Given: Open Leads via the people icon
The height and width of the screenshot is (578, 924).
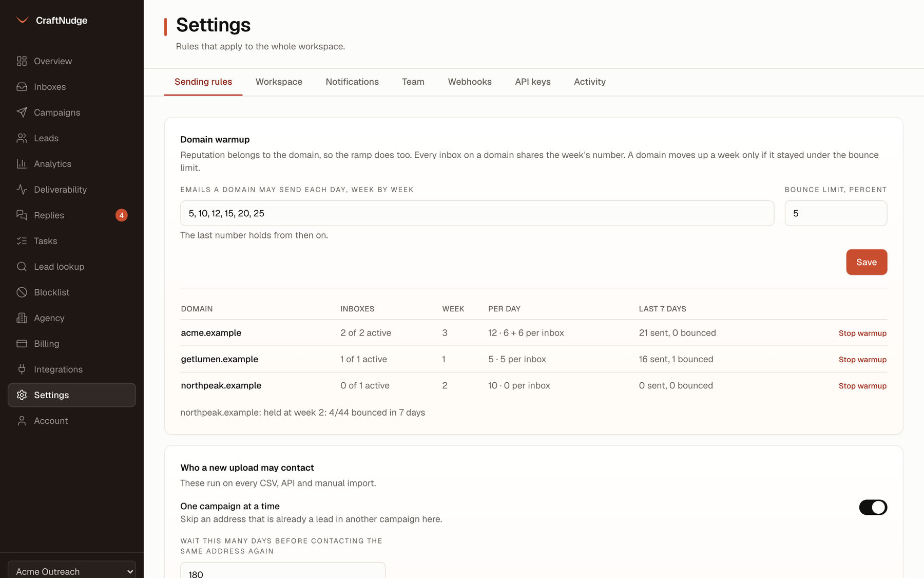Looking at the screenshot, I should click(x=22, y=138).
